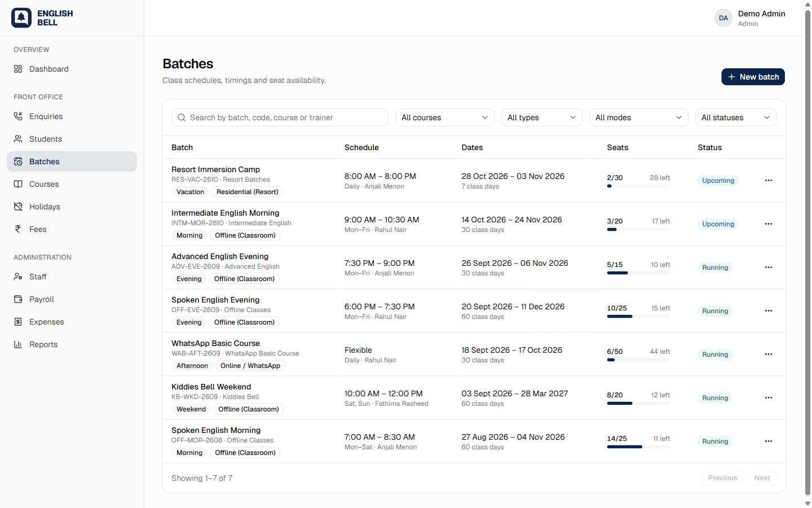Open row actions for Spoken English Evening
The height and width of the screenshot is (508, 812).
pos(769,311)
